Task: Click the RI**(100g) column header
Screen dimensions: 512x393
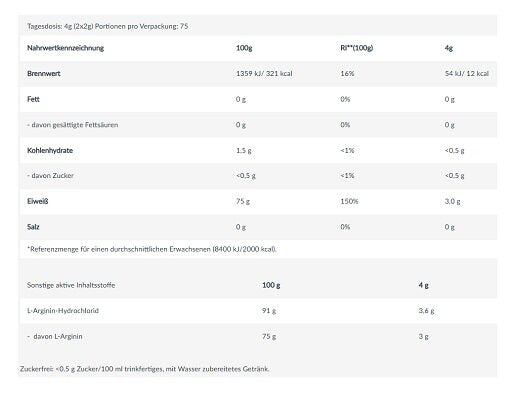Action: coord(357,48)
